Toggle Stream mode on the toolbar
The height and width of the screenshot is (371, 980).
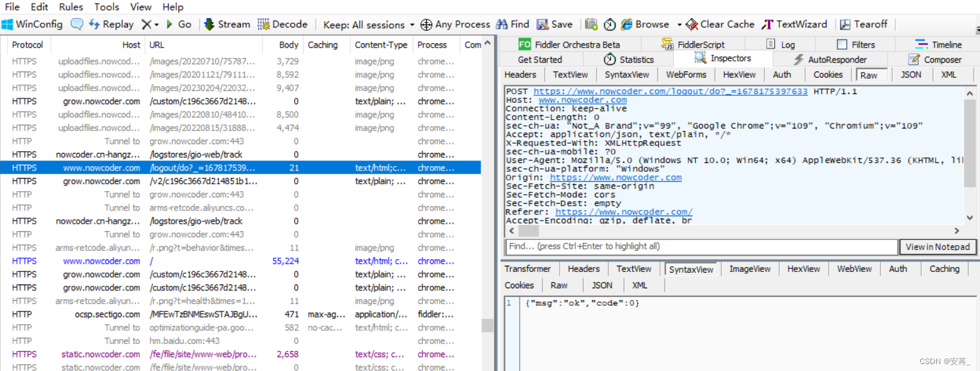pyautogui.click(x=226, y=24)
